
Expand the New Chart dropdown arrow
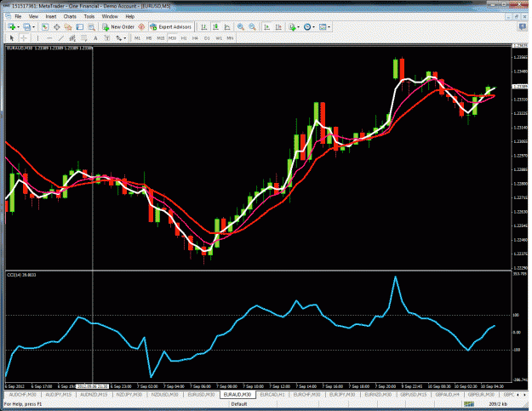tap(19, 26)
